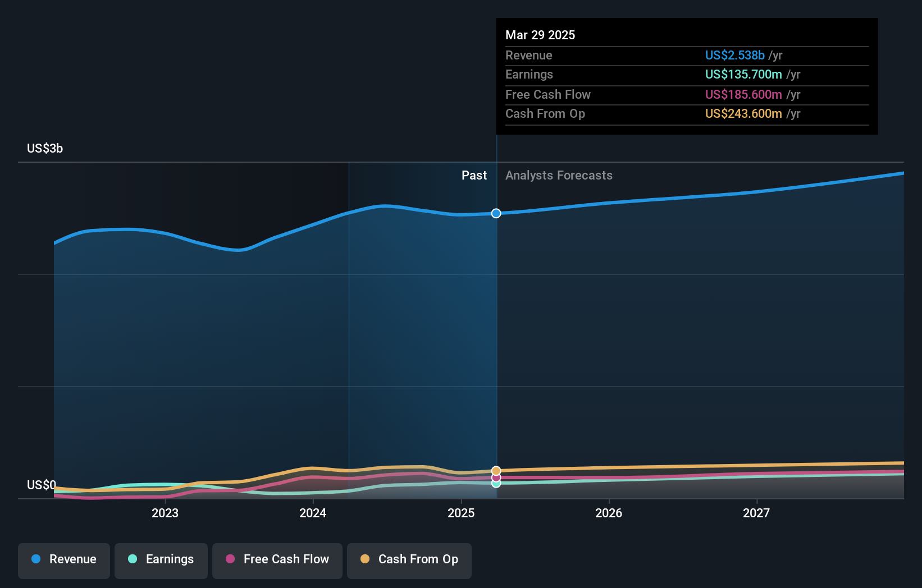
Task: Click the Analysts Forecasts label
Action: (559, 175)
